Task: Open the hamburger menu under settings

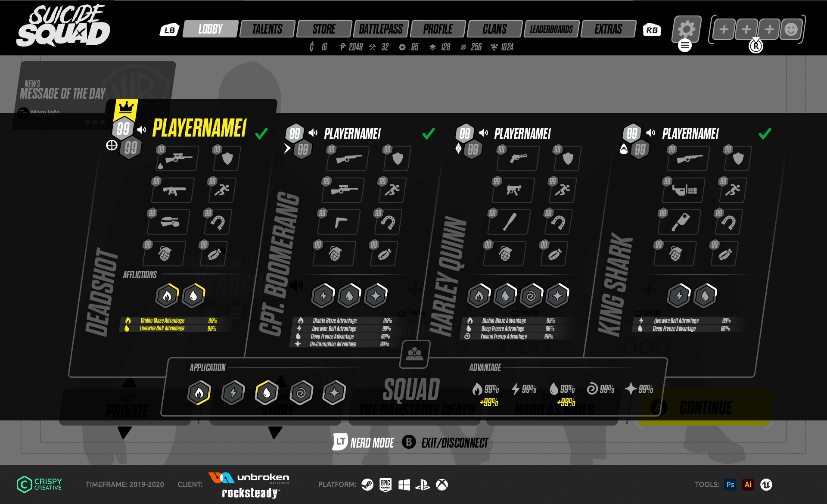Action: 685,45
